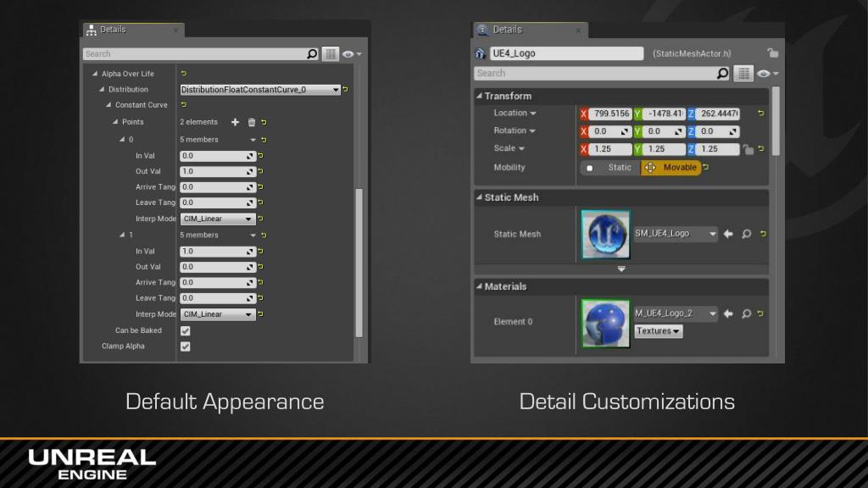Click UE4_Logo actor name field
868x488 pixels.
pyautogui.click(x=566, y=53)
